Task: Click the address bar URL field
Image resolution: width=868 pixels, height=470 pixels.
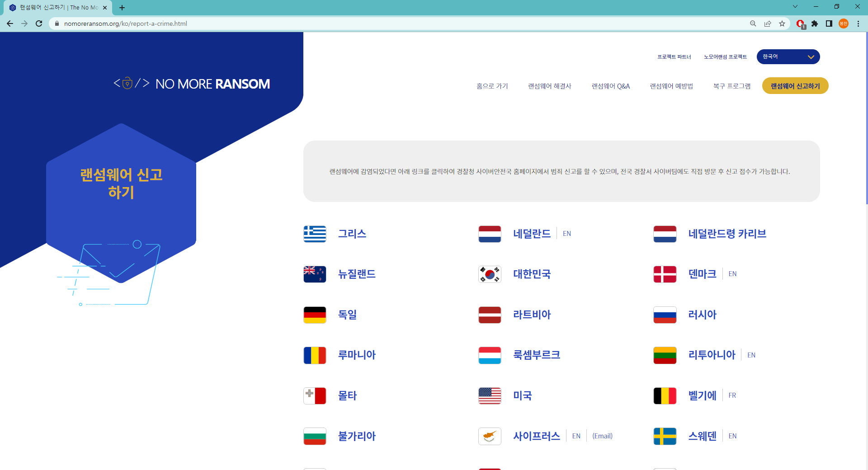Action: (398, 23)
